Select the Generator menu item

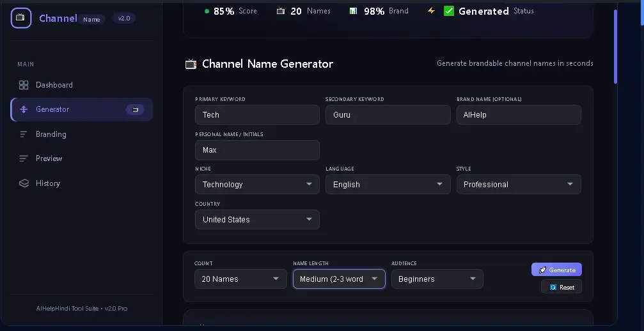(x=82, y=109)
